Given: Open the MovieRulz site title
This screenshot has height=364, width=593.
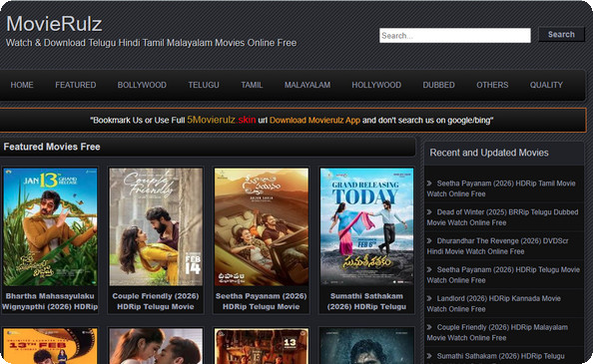Looking at the screenshot, I should [54, 24].
